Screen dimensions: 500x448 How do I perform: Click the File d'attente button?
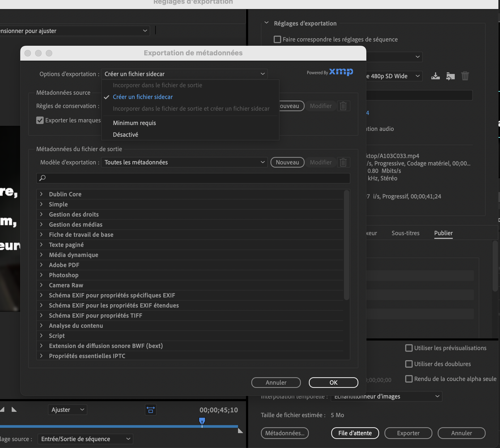click(x=355, y=433)
